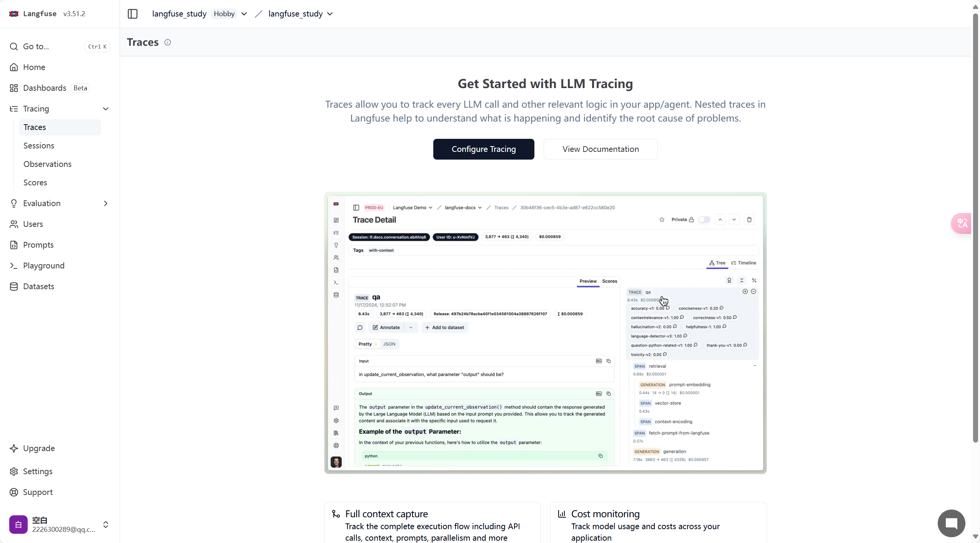Open the chat support bubble
The image size is (980, 543).
point(952,523)
